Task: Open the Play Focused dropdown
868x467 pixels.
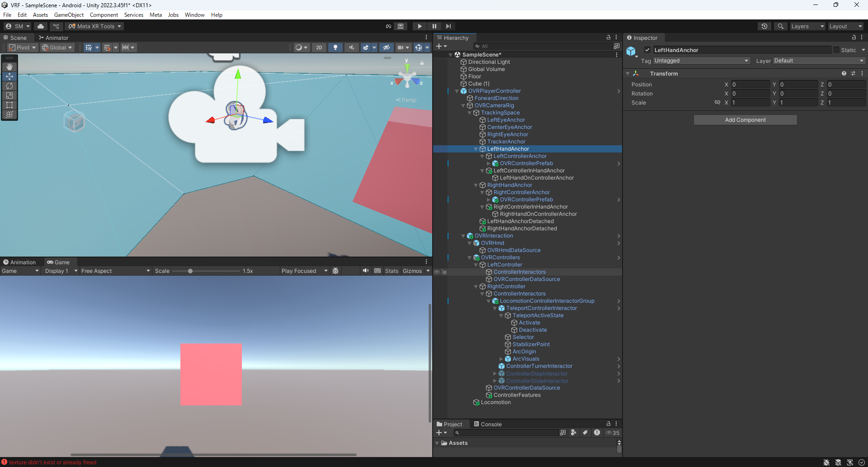Action: click(x=304, y=271)
